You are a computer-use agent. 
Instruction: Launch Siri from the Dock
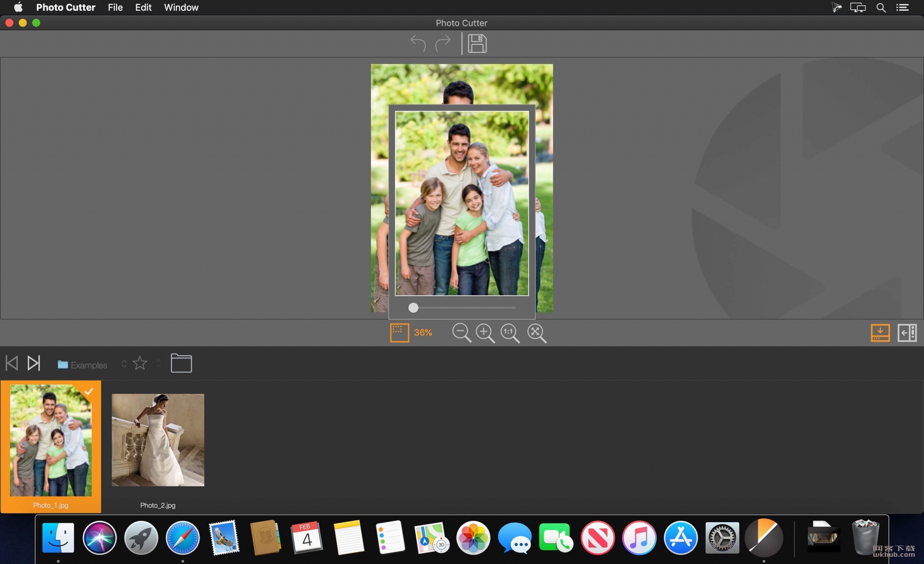click(x=99, y=538)
